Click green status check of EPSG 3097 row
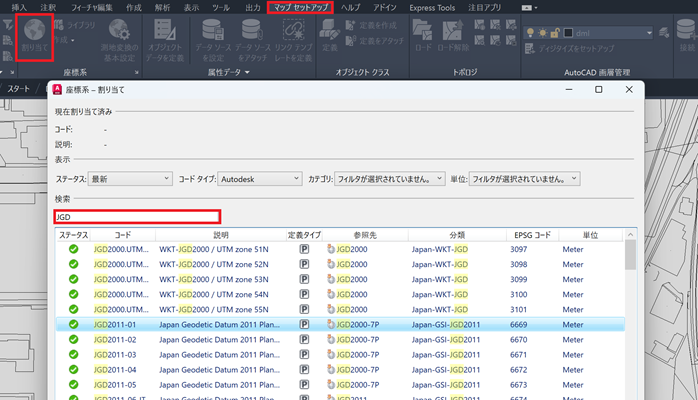Viewport: 698px width, 400px height. pyautogui.click(x=73, y=249)
